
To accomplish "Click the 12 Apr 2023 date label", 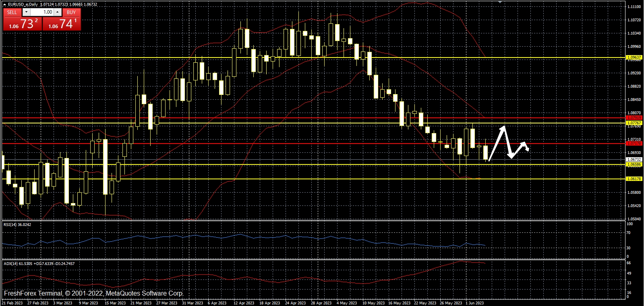I will point(244,303).
